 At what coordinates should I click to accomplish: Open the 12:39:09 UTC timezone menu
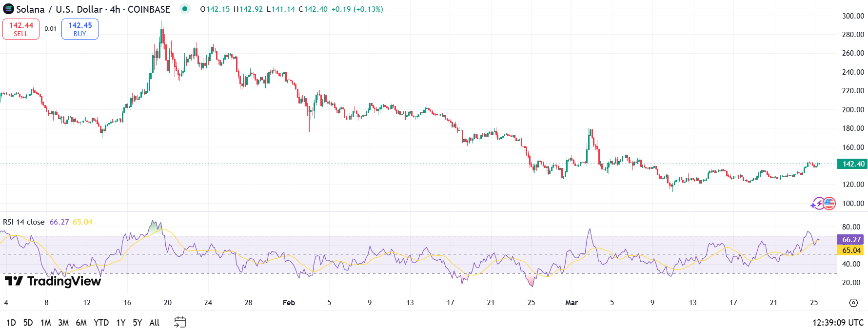[x=837, y=323]
